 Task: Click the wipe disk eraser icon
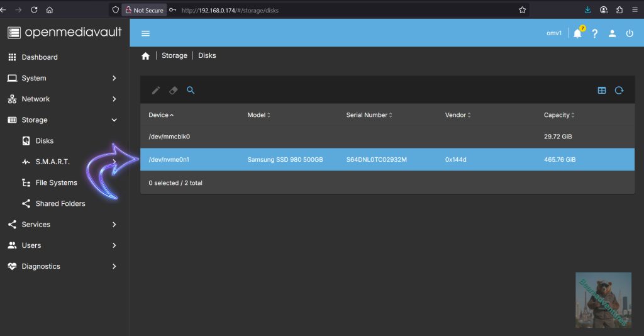point(174,91)
